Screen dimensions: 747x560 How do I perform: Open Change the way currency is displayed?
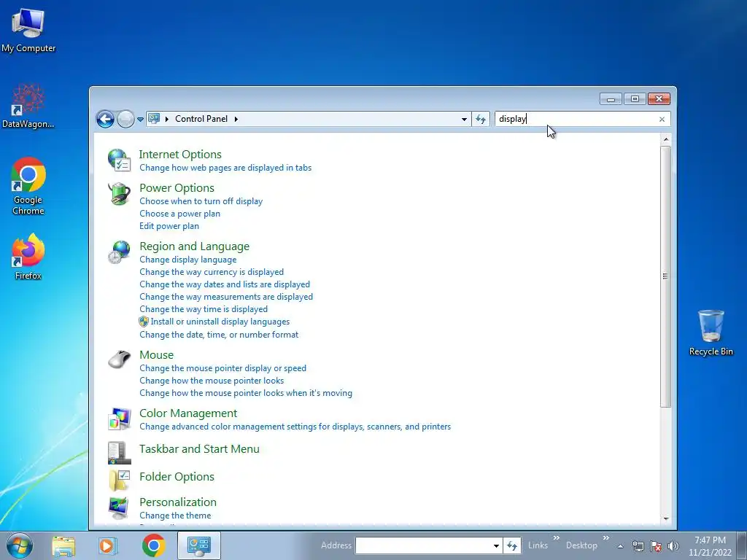pos(212,272)
